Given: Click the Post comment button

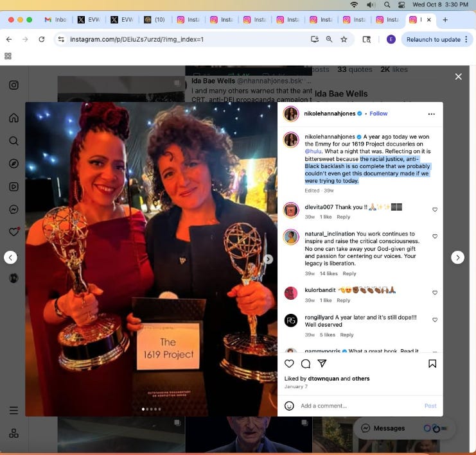Looking at the screenshot, I should click(x=430, y=406).
